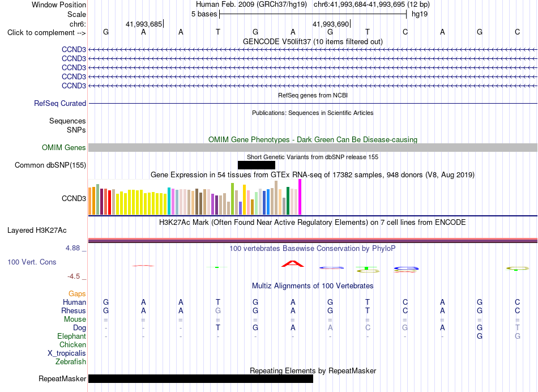Select the Mouse alignment row label
This screenshot has width=538, height=392.
(75, 319)
